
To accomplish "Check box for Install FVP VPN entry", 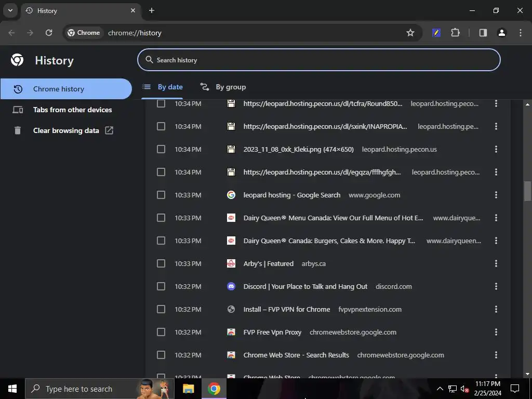I will [161, 309].
